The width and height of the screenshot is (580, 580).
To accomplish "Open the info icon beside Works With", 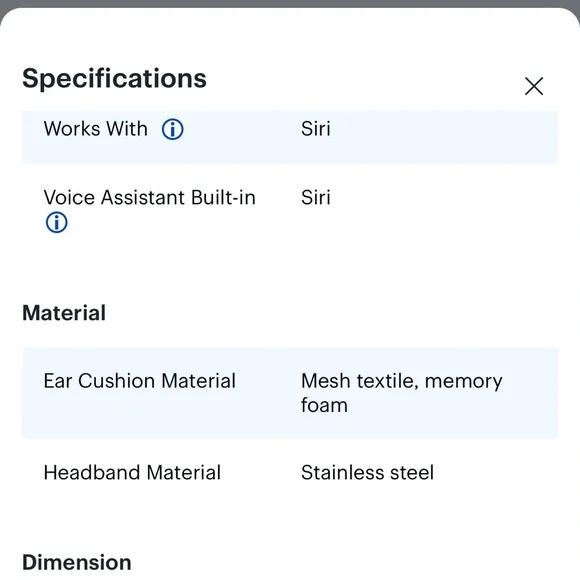I will click(172, 129).
